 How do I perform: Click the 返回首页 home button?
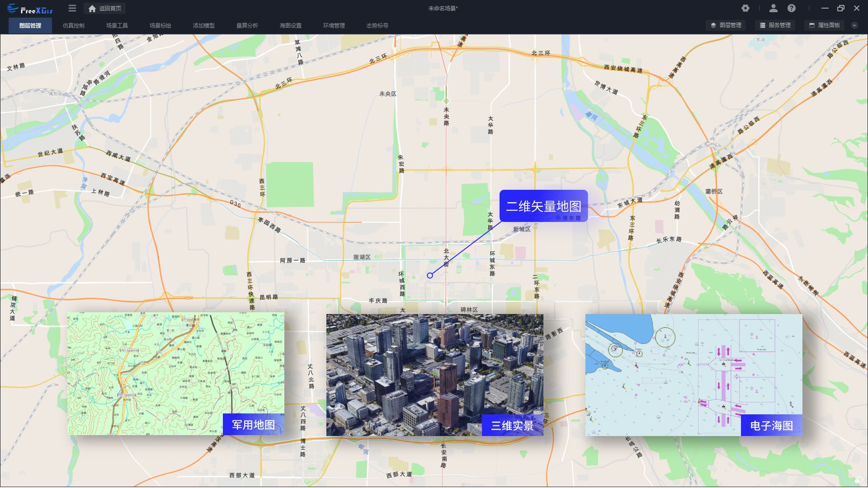105,8
